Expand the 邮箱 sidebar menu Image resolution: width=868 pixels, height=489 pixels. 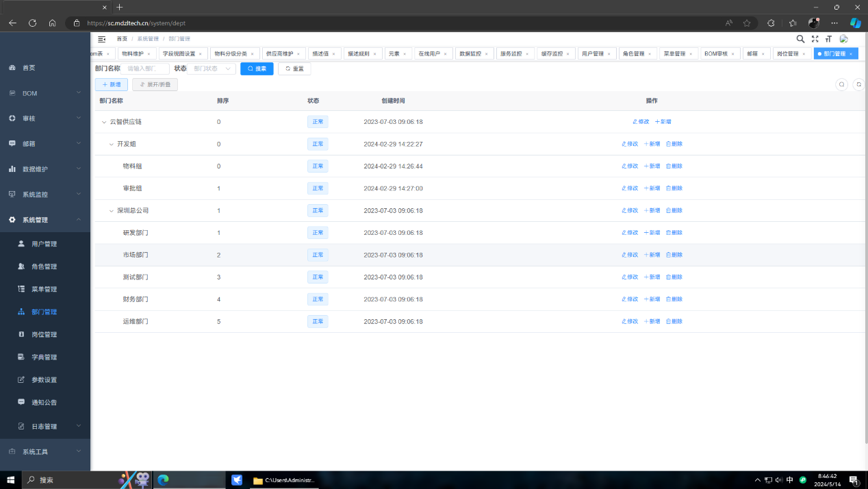[45, 144]
